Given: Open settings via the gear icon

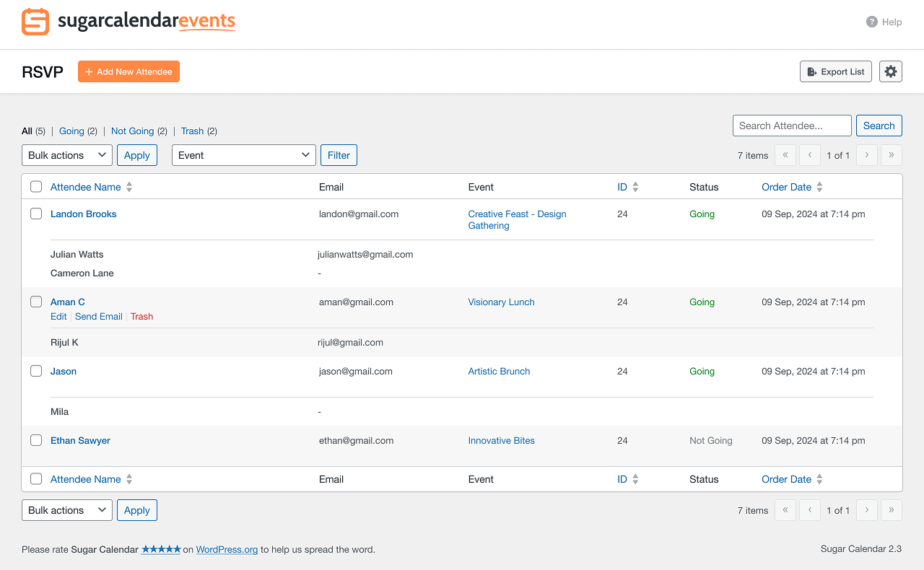Looking at the screenshot, I should (x=891, y=71).
